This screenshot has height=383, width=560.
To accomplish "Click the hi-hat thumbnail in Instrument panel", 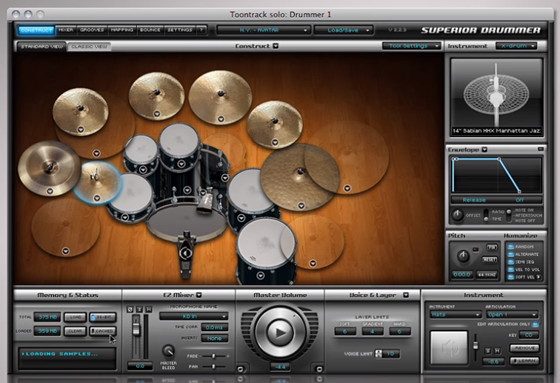I will point(496,94).
